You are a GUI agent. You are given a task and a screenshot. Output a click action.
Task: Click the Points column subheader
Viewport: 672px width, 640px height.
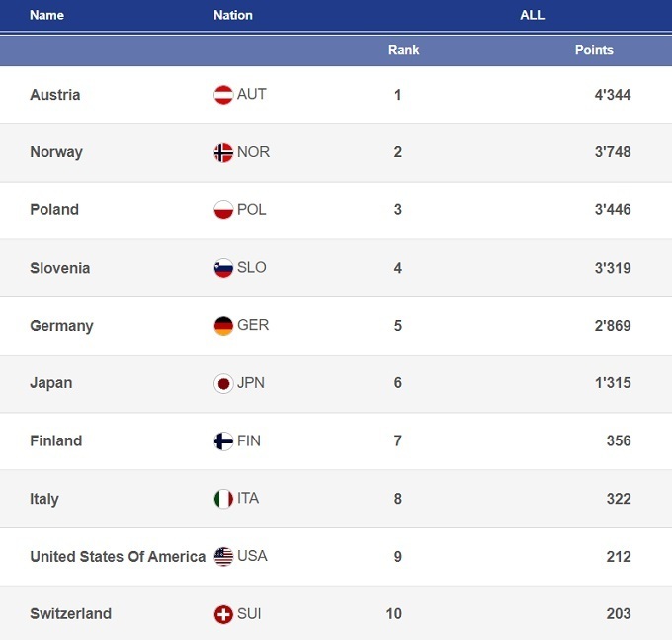tap(594, 50)
